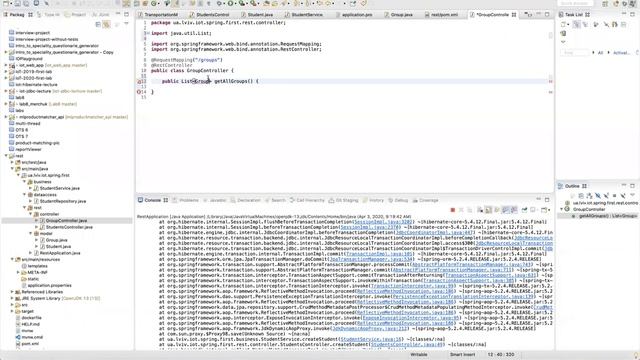Click error marker beside line 12

point(139,81)
